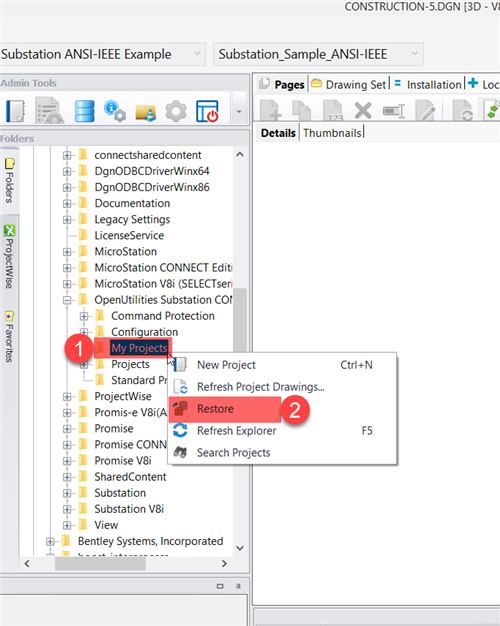This screenshot has width=500, height=626.
Task: Click the Refresh Explorer blue arrows icon
Action: pos(180,430)
